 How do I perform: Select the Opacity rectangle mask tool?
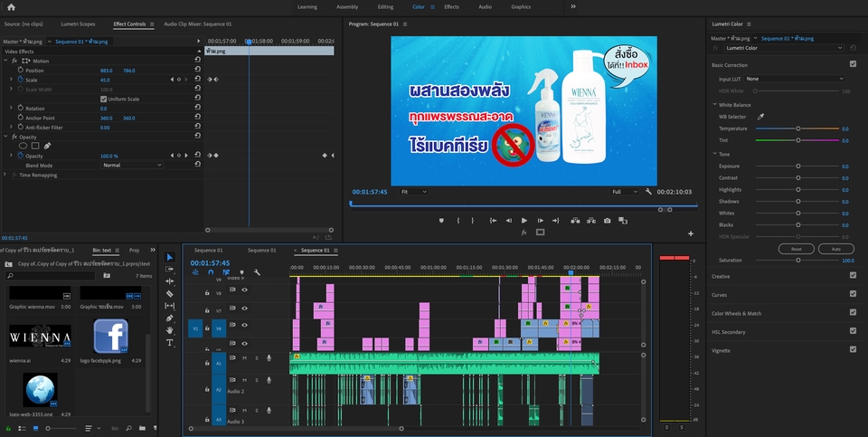[35, 147]
